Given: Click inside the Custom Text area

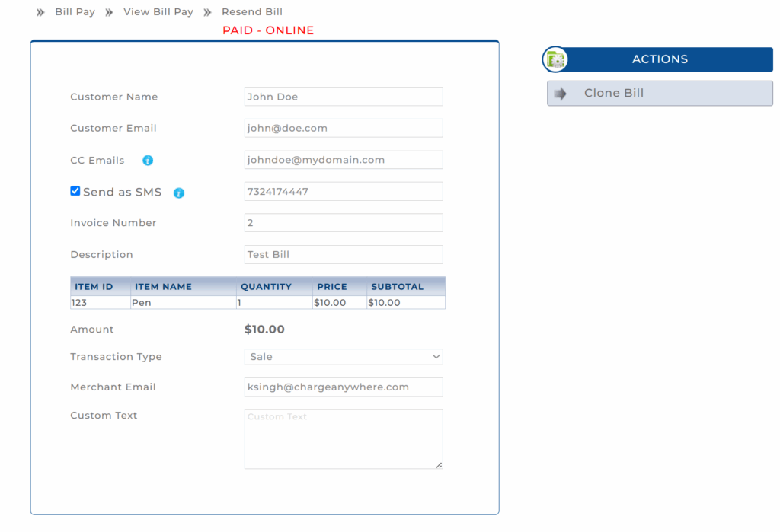Looking at the screenshot, I should click(343, 439).
